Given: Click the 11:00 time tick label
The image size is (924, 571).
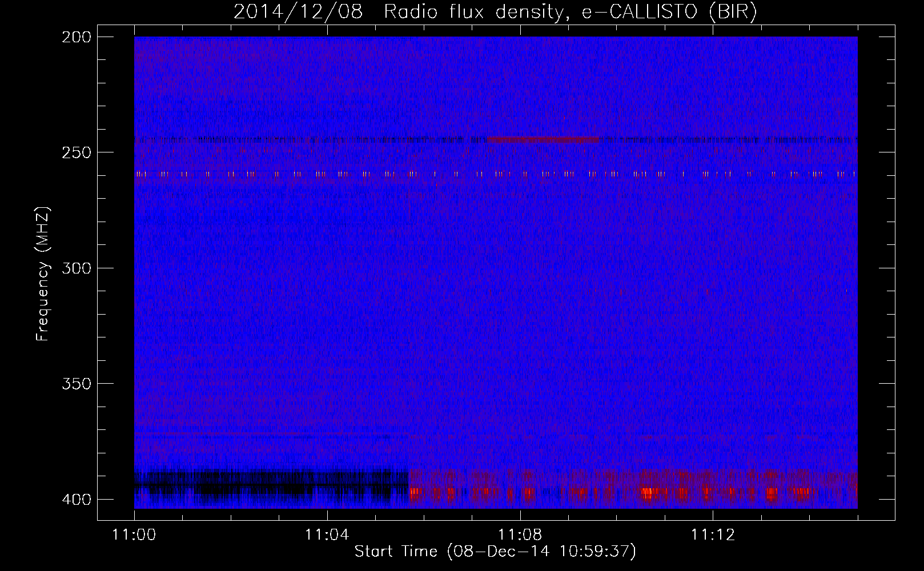Looking at the screenshot, I should tap(134, 534).
